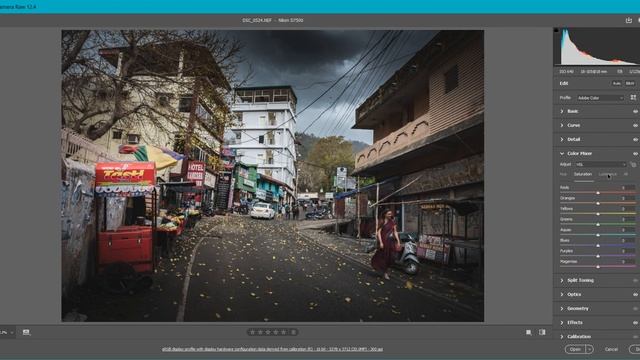Expand the Optics panel
Image resolution: width=640 pixels, height=360 pixels.
pyautogui.click(x=562, y=294)
